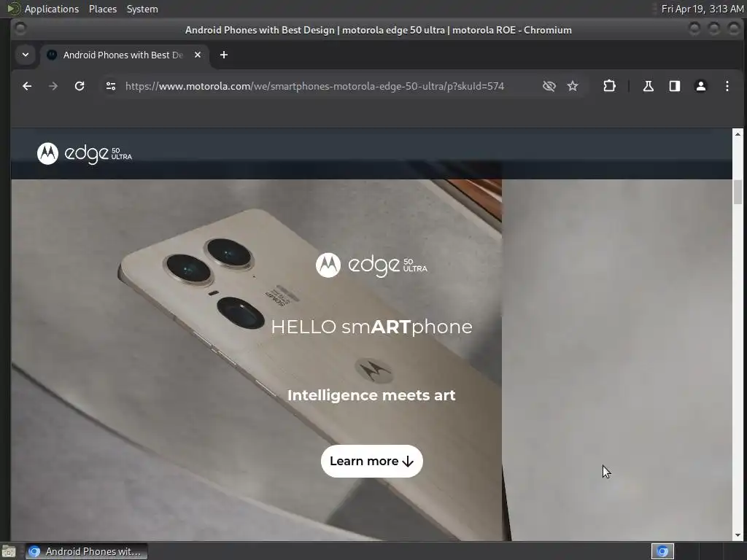Toggle the side panel icon

675,86
